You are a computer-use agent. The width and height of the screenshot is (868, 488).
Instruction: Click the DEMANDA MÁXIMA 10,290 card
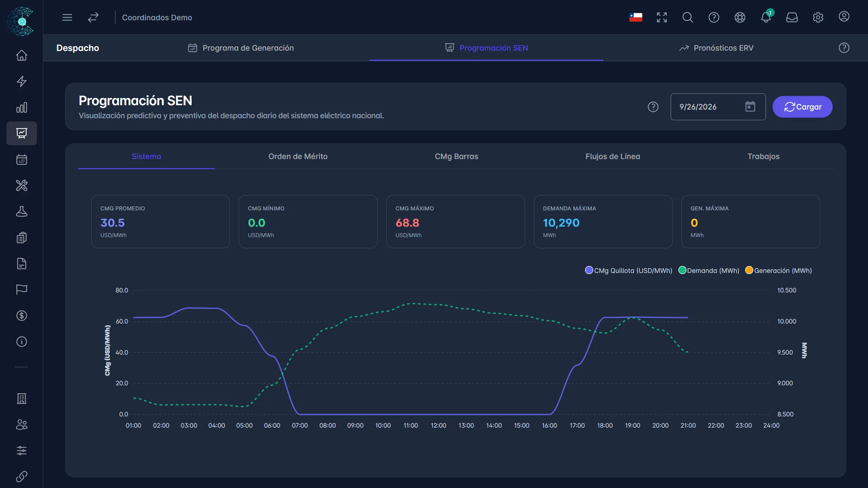click(603, 222)
